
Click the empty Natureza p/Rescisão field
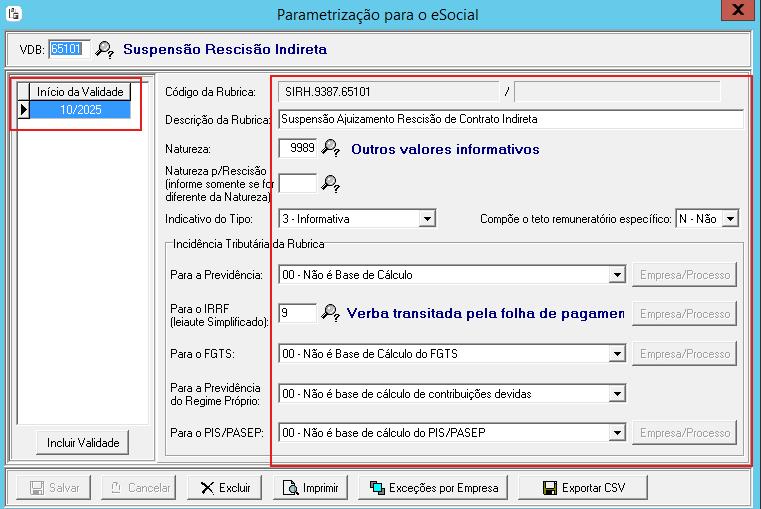click(298, 184)
